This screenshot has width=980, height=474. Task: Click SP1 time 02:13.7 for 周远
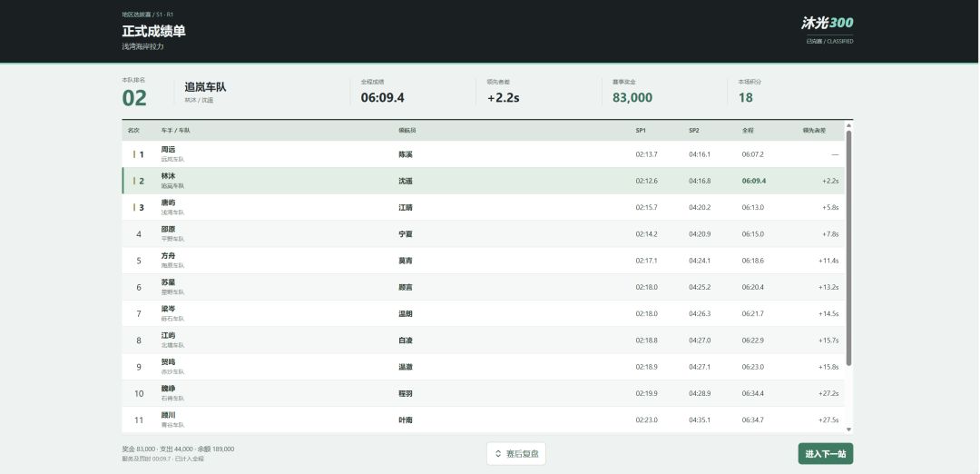646,154
